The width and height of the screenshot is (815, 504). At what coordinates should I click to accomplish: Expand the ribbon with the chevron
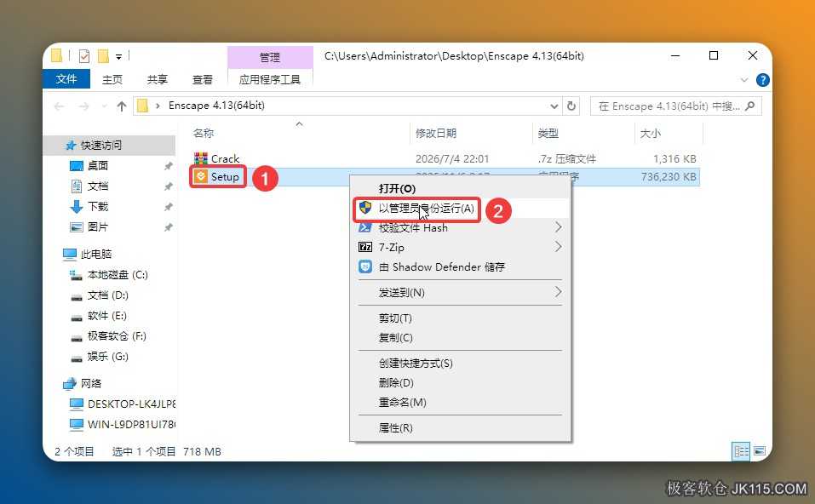(744, 80)
